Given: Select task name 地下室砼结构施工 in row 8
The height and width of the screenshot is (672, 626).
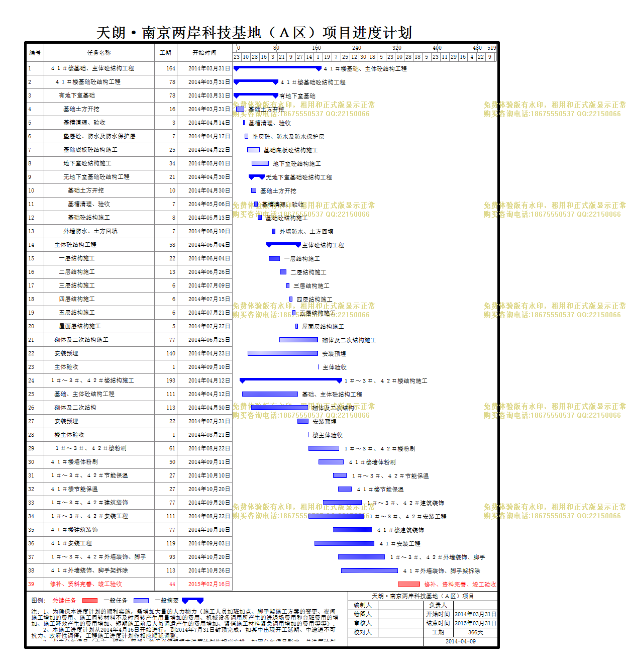Looking at the screenshot, I should pos(87,163).
